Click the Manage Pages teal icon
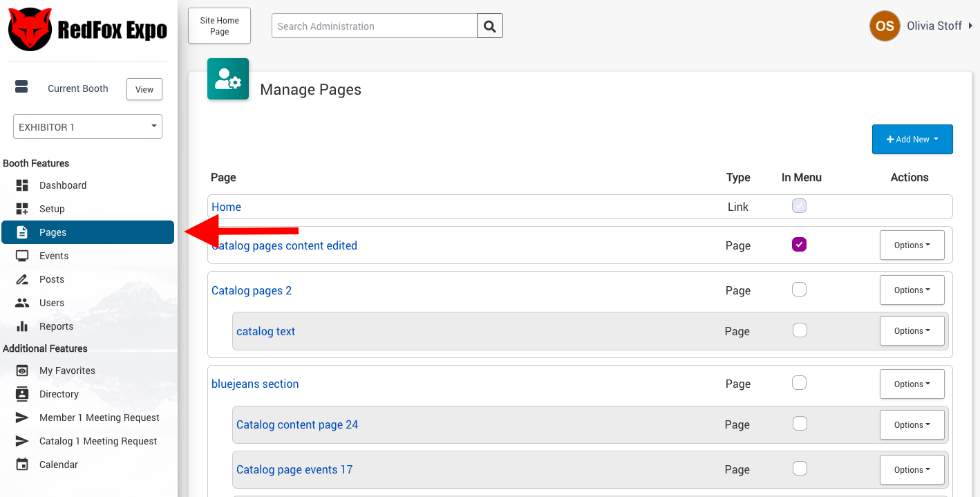Image resolution: width=980 pixels, height=497 pixels. (x=228, y=79)
